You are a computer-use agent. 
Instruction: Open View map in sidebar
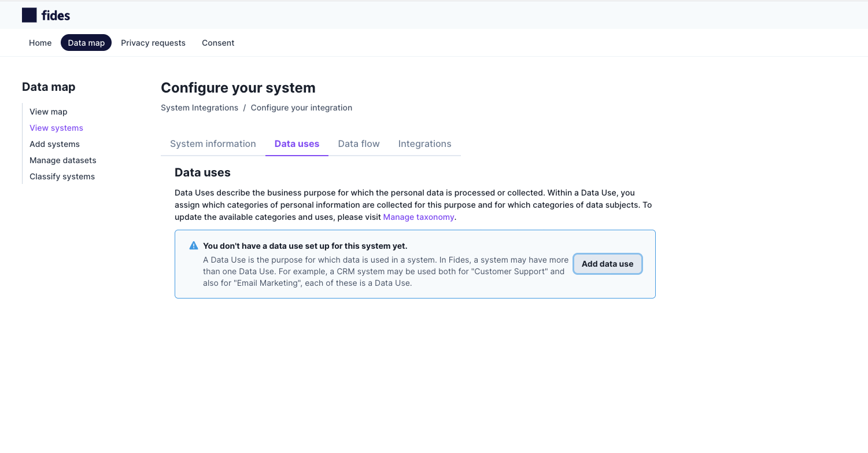coord(49,112)
